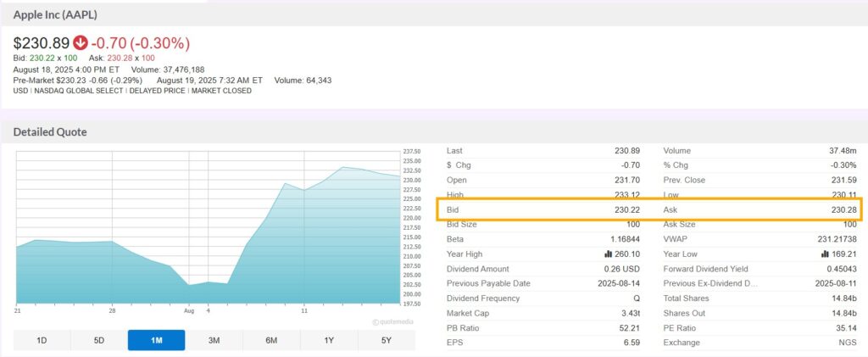Click the Ask 230.28 x 100 text in header
868x357 pixels.
[122, 59]
